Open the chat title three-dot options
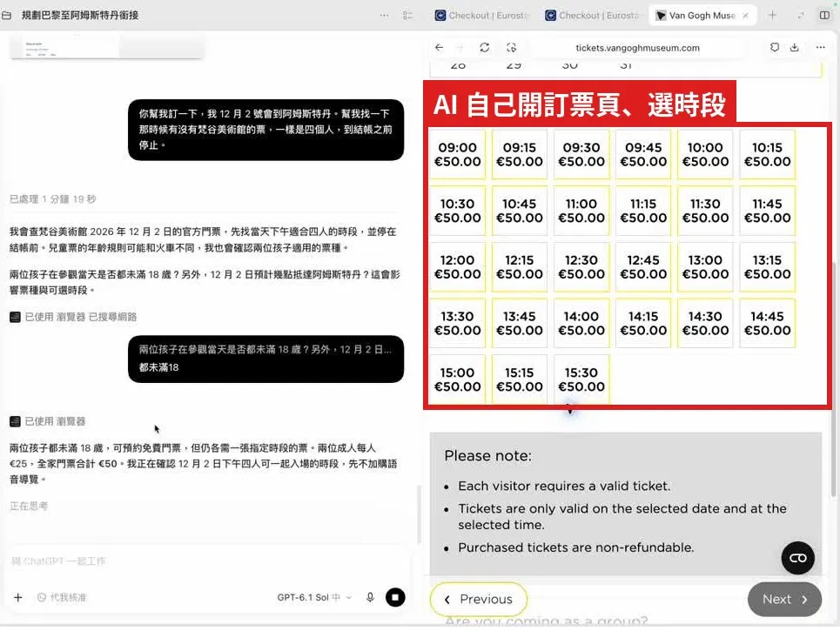The image size is (840, 631). pos(384,16)
